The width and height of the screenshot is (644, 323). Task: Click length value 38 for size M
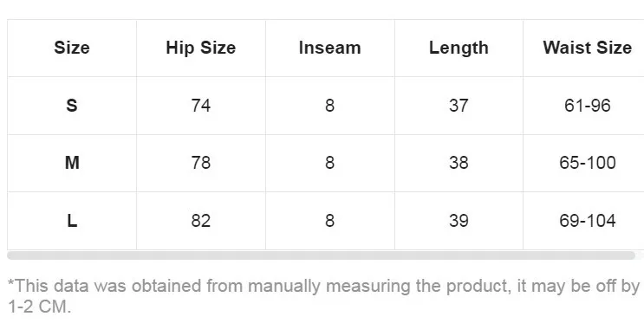[x=459, y=163]
